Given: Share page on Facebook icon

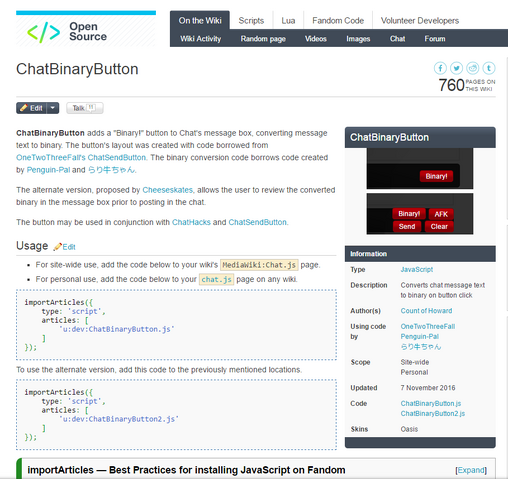Looking at the screenshot, I should 440,68.
